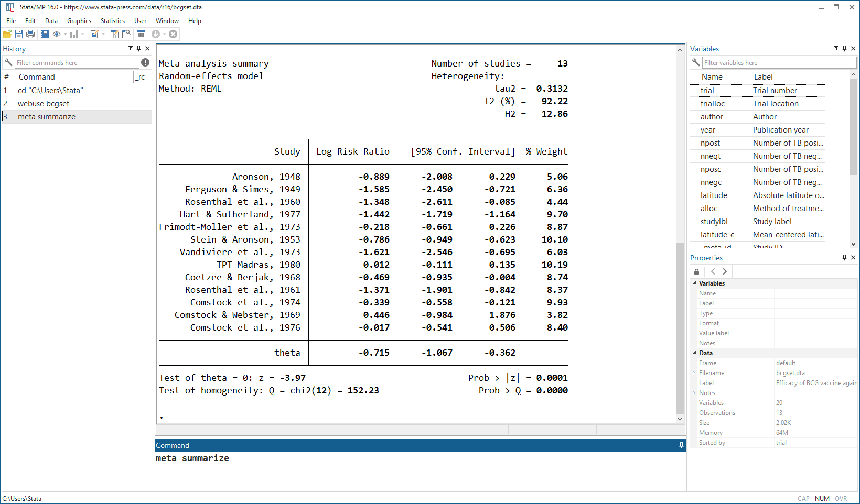Select the studylbl variable row
The image size is (860, 504).
[x=758, y=222]
